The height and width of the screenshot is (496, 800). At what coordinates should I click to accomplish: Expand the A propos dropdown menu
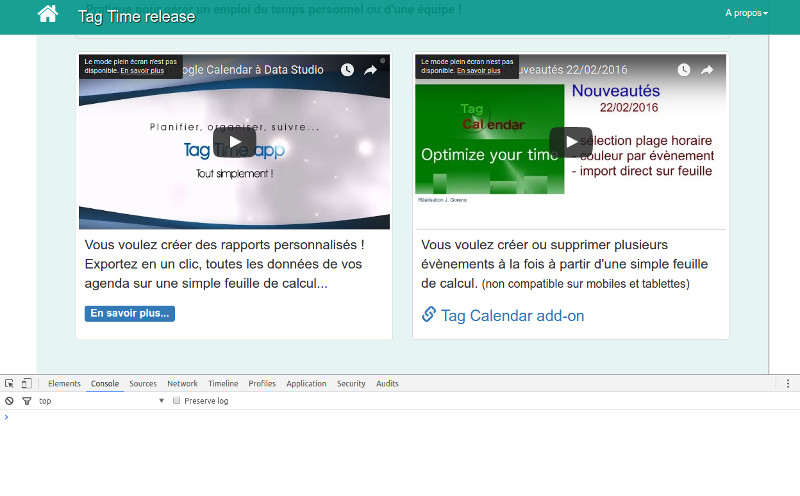point(746,14)
